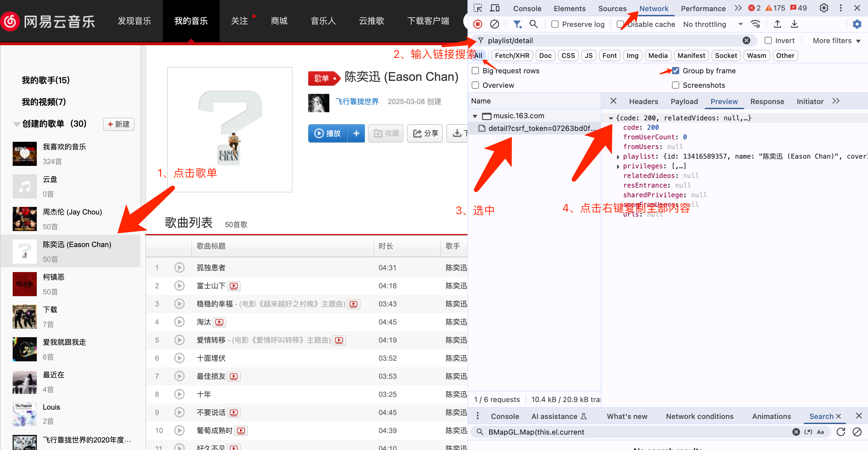
Task: Uncheck Group by frame
Action: point(675,71)
